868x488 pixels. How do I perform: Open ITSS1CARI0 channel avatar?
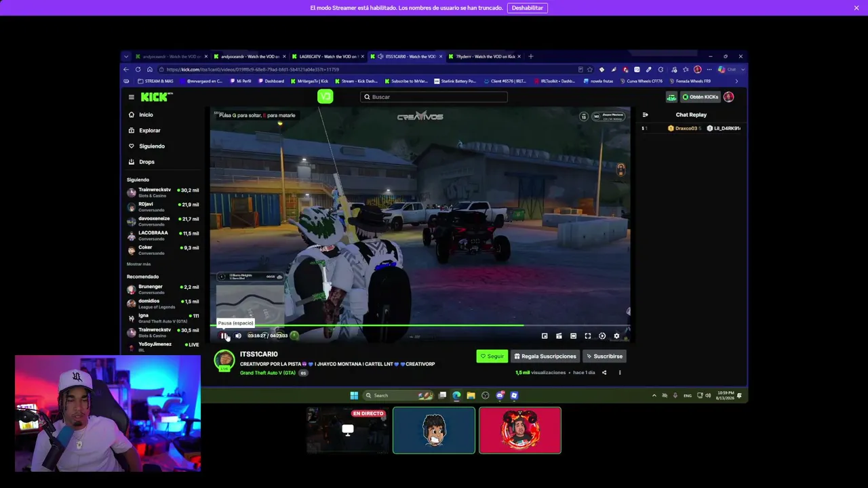point(224,360)
